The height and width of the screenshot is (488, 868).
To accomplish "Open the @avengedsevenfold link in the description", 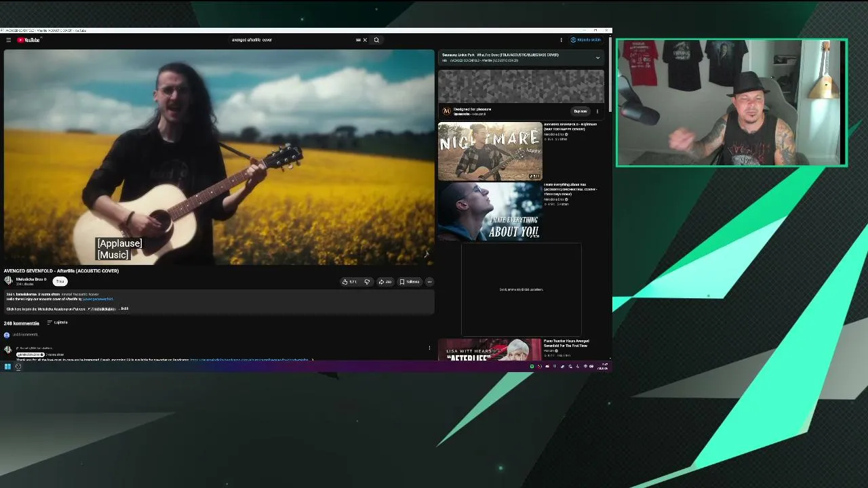I will [98, 299].
